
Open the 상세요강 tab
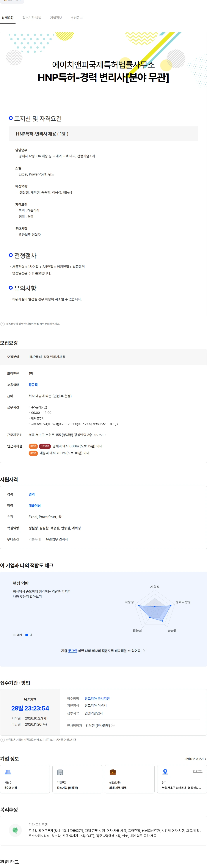[x=8, y=18]
